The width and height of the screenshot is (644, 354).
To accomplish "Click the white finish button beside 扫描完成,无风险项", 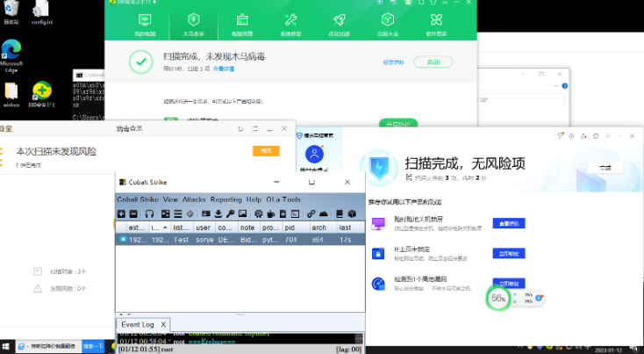I will point(605,168).
